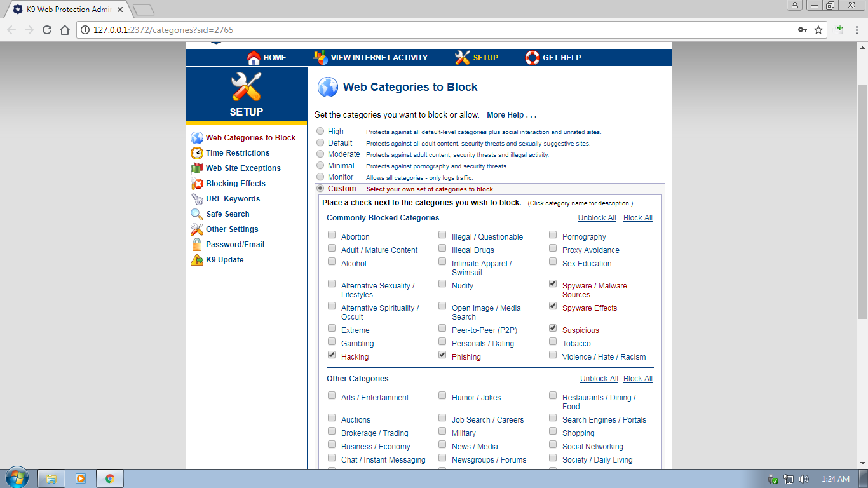Viewport: 868px width, 488px height.
Task: Open the Web Site Exceptions link
Action: (243, 168)
